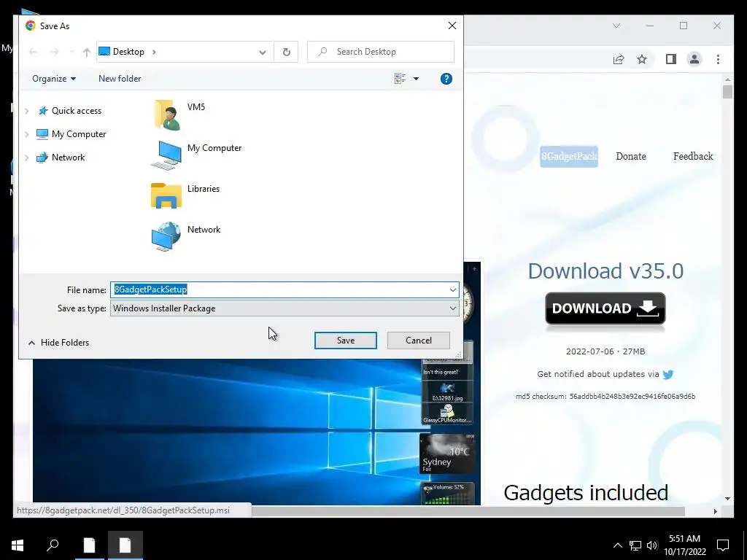Open the Donate page link
The image size is (747, 560).
631,157
